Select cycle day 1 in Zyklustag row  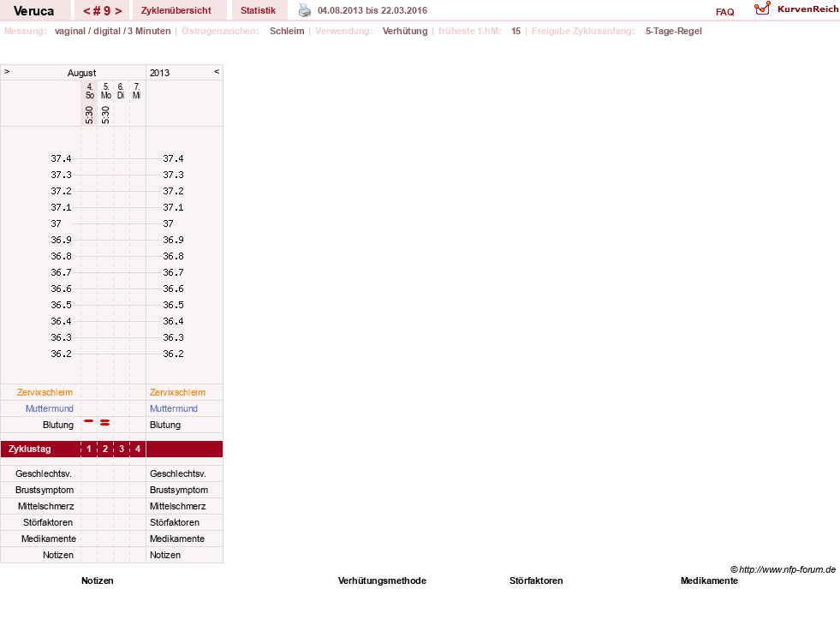[89, 449]
